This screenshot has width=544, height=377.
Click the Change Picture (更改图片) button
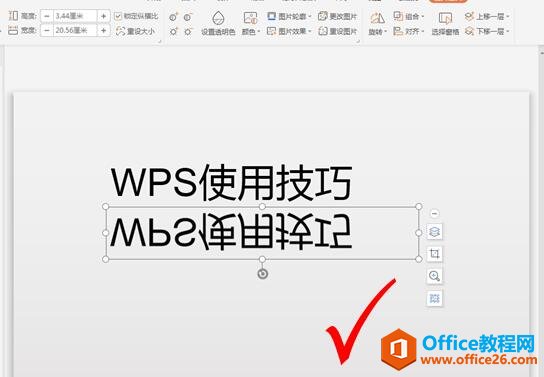(338, 16)
